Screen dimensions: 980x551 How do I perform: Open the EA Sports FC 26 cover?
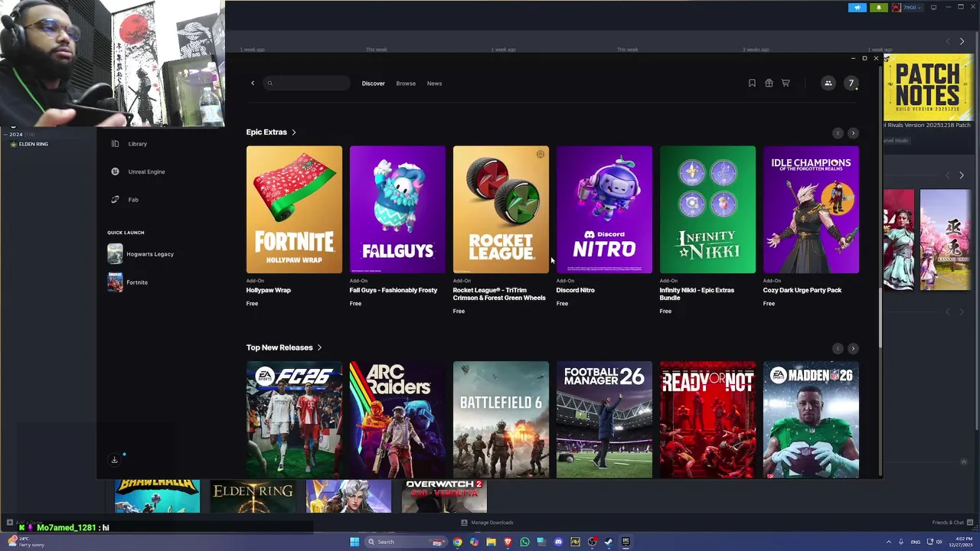[294, 419]
